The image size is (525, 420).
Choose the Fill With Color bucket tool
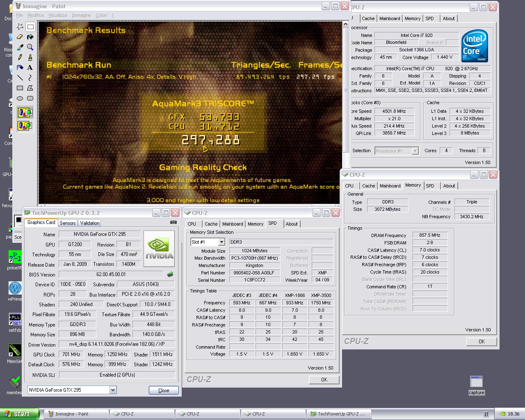tap(30, 37)
